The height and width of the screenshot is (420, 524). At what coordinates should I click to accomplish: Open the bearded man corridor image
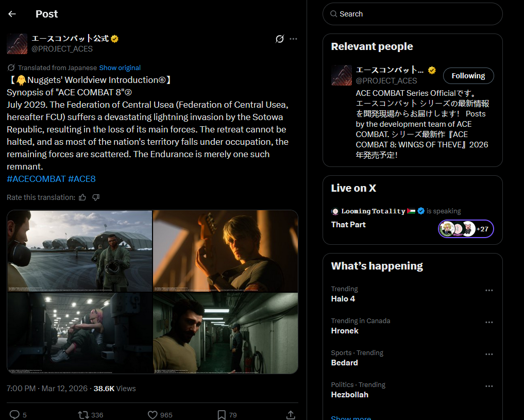[x=225, y=333]
